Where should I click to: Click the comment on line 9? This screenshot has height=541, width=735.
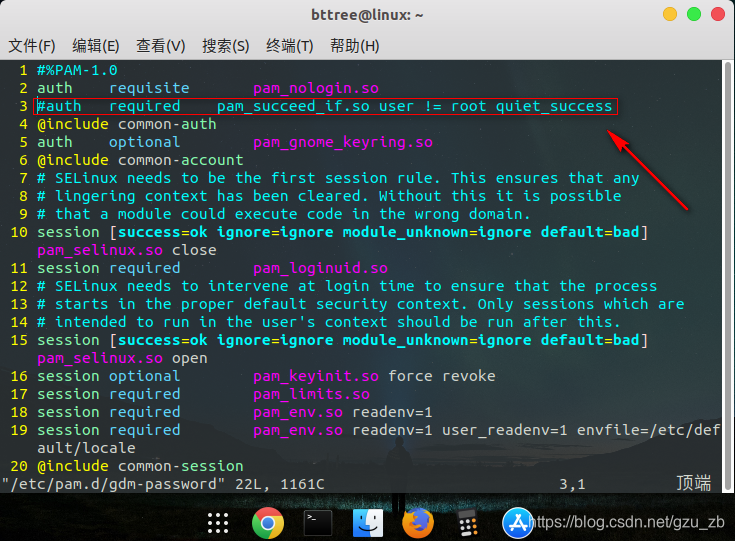click(284, 214)
